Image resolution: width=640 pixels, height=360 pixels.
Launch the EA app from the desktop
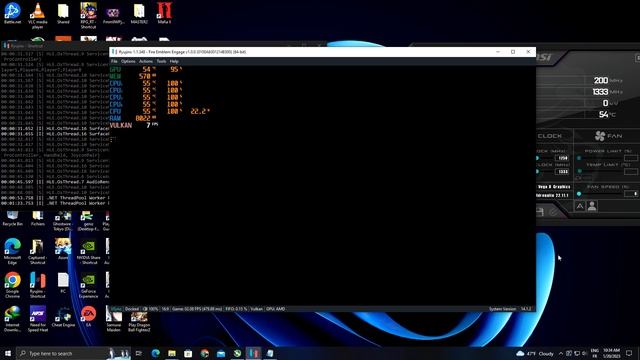(x=88, y=317)
